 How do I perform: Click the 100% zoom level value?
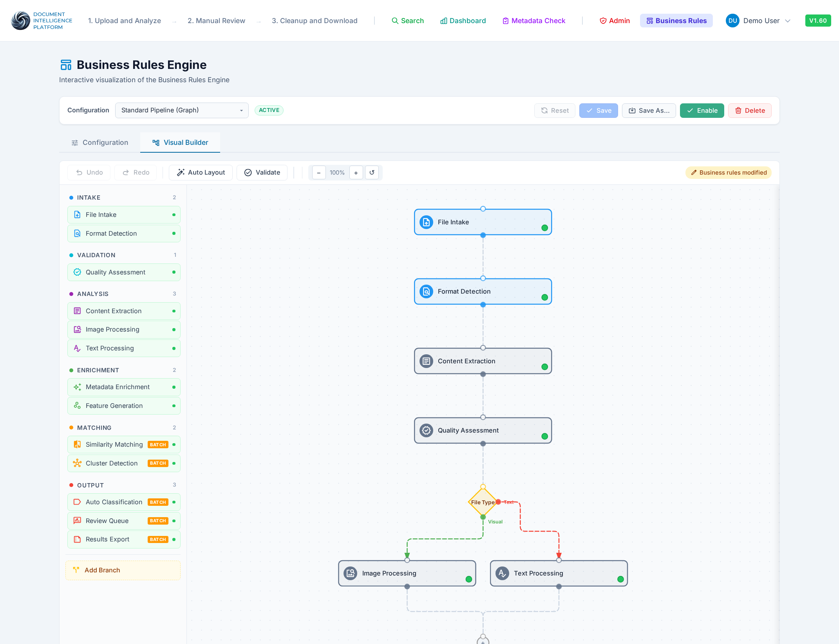coord(337,173)
